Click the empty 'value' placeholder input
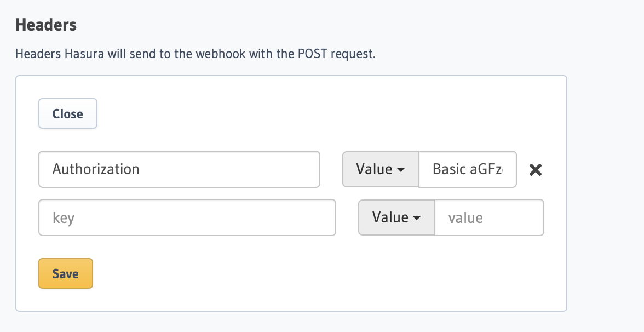 489,217
